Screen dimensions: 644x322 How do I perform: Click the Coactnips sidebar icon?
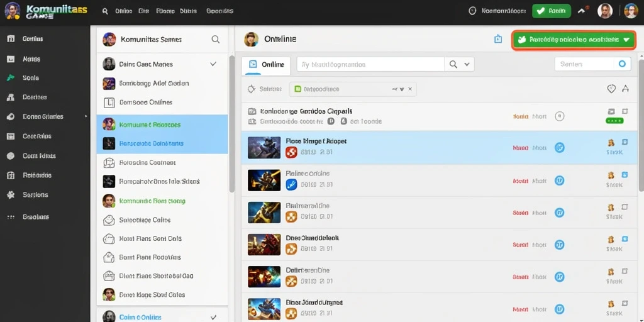(11, 136)
